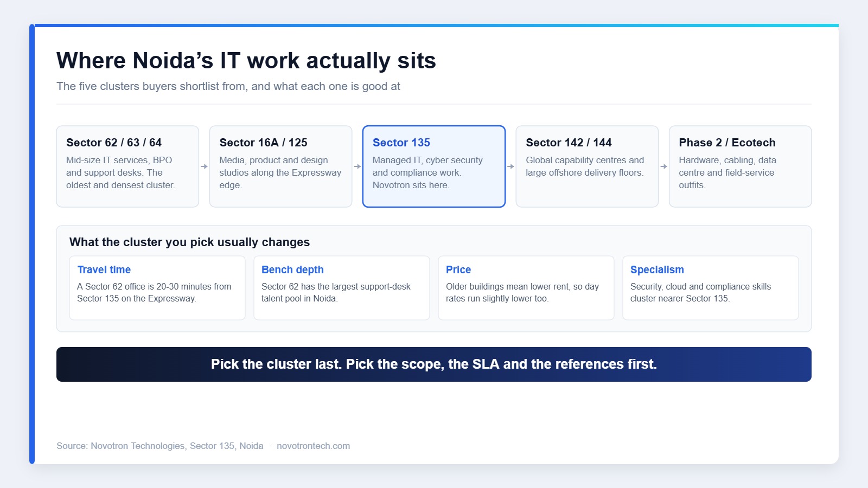Open the Price panel

point(526,288)
